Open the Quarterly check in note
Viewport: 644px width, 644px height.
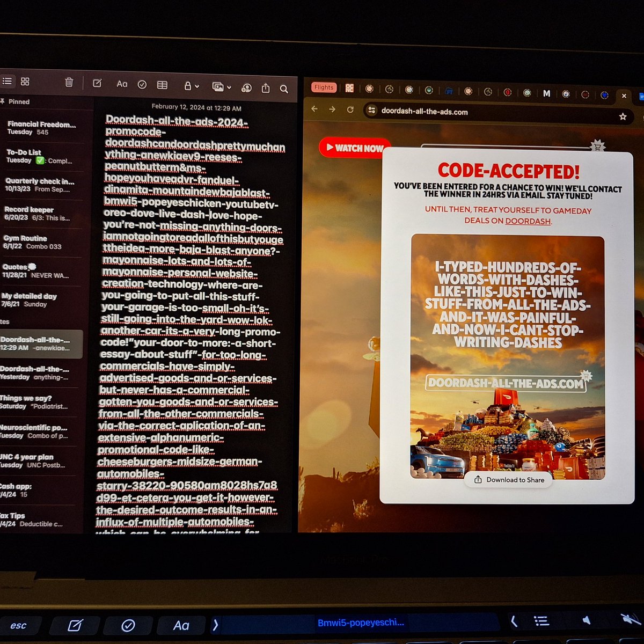(40, 185)
